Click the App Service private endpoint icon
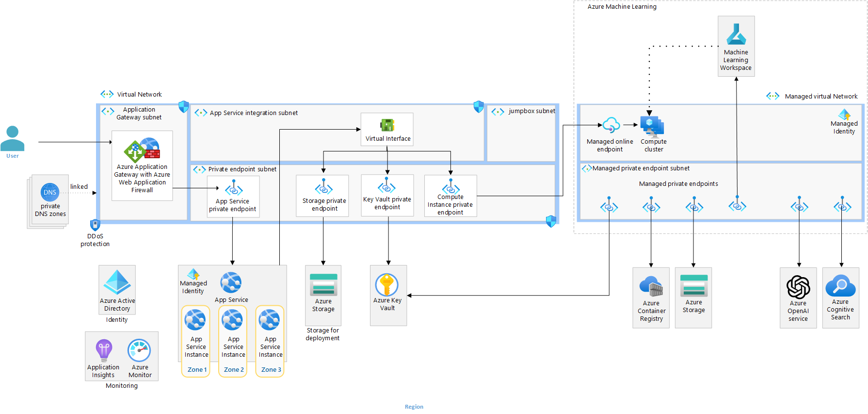Viewport: 868px width, 414px height. pos(234,188)
